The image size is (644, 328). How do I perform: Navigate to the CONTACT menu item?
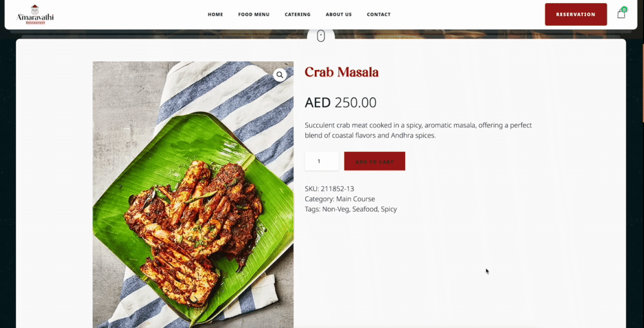[x=379, y=14]
